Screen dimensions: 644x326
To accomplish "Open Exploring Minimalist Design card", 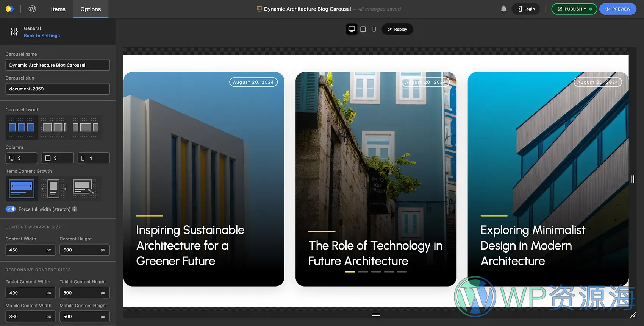I will 548,179.
